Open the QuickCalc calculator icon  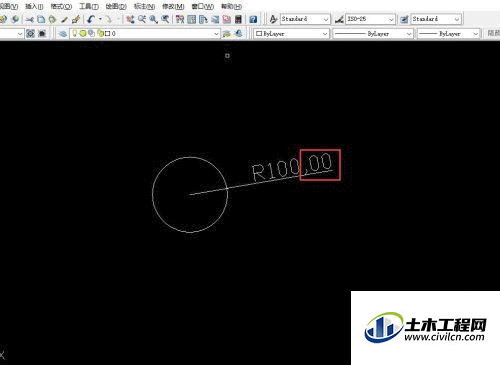coord(238,19)
